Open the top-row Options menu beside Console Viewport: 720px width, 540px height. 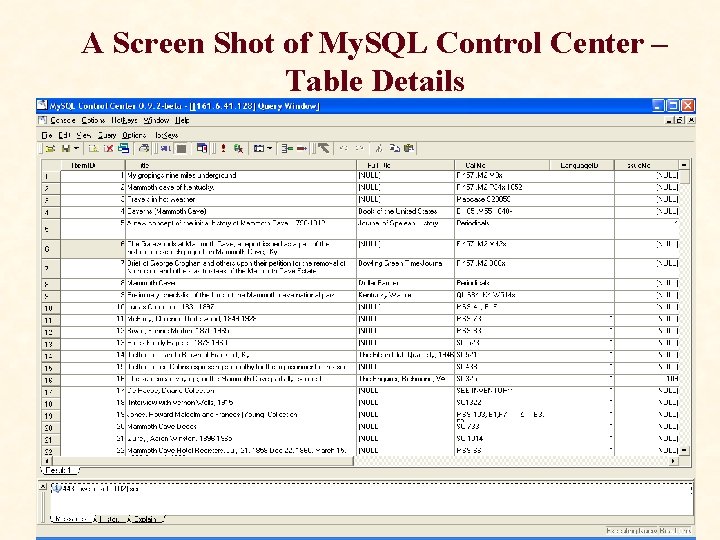pos(93,120)
